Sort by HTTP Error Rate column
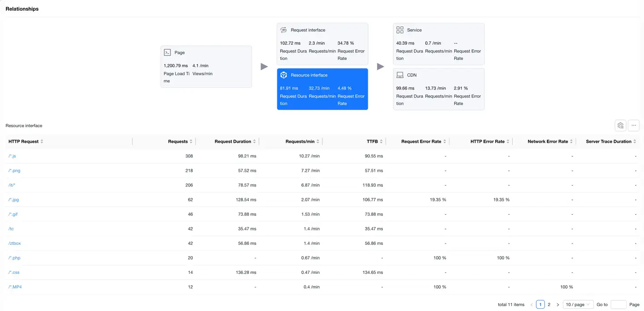Screen dimensions: 644x311 508,141
